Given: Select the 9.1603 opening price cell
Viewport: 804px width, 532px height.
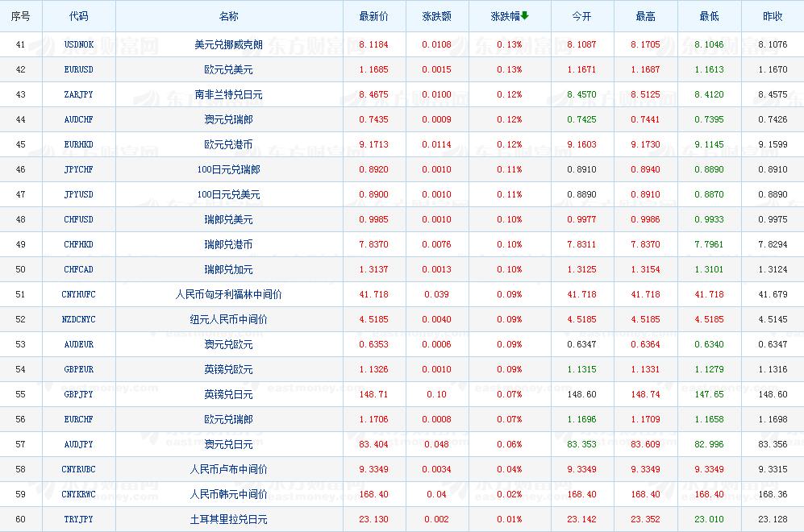Looking at the screenshot, I should [582, 144].
